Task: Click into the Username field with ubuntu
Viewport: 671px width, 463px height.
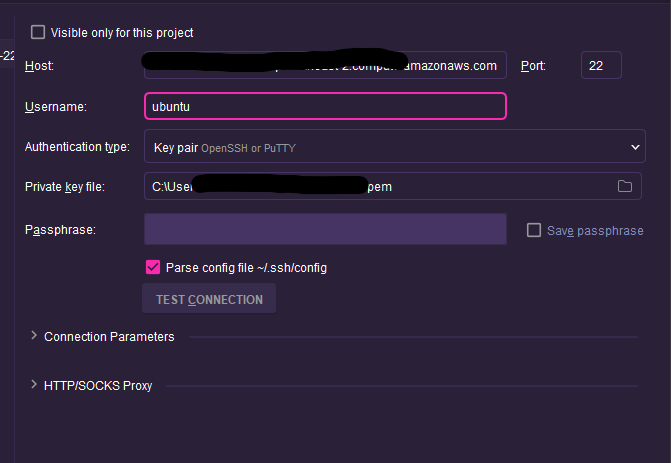Action: (325, 106)
